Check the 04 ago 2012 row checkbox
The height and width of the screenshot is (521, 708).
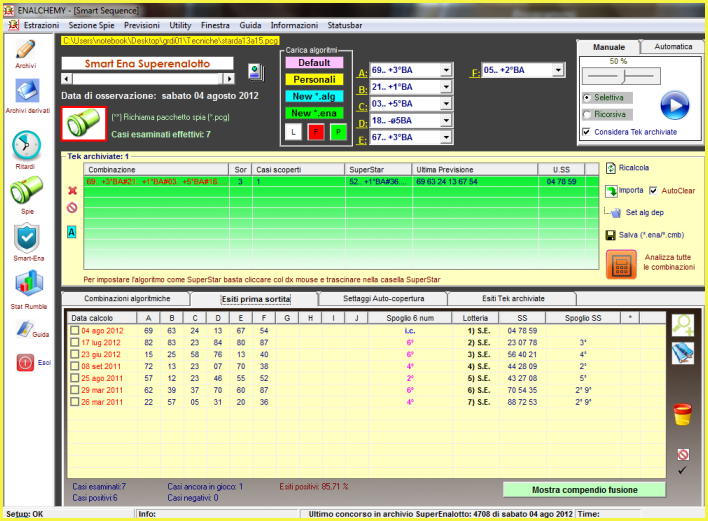coord(75,330)
